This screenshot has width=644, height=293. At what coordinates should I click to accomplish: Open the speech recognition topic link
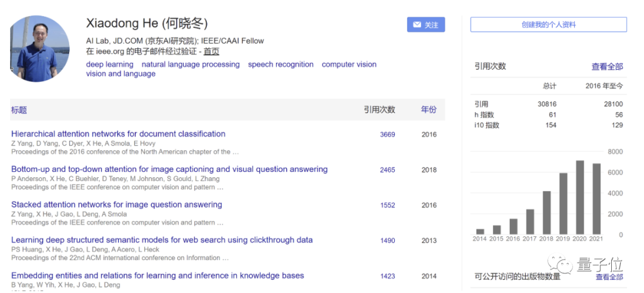click(280, 64)
